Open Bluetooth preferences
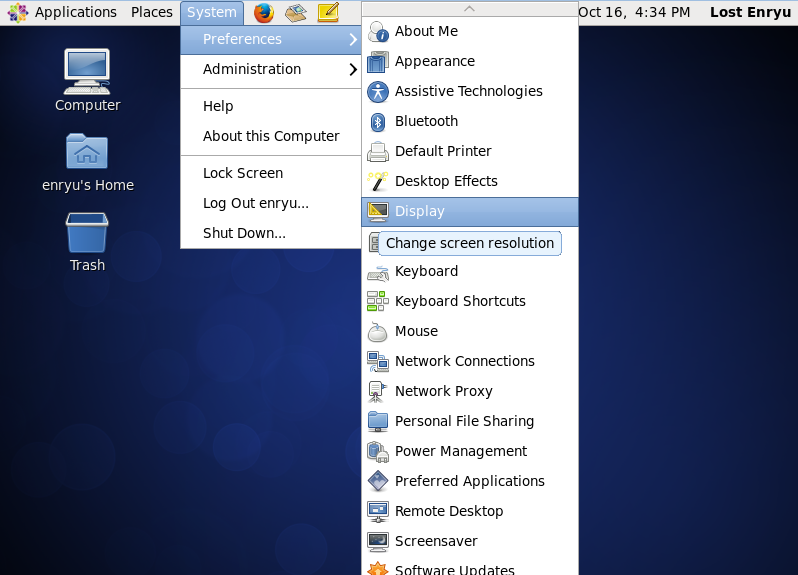This screenshot has width=798, height=575. click(470, 121)
